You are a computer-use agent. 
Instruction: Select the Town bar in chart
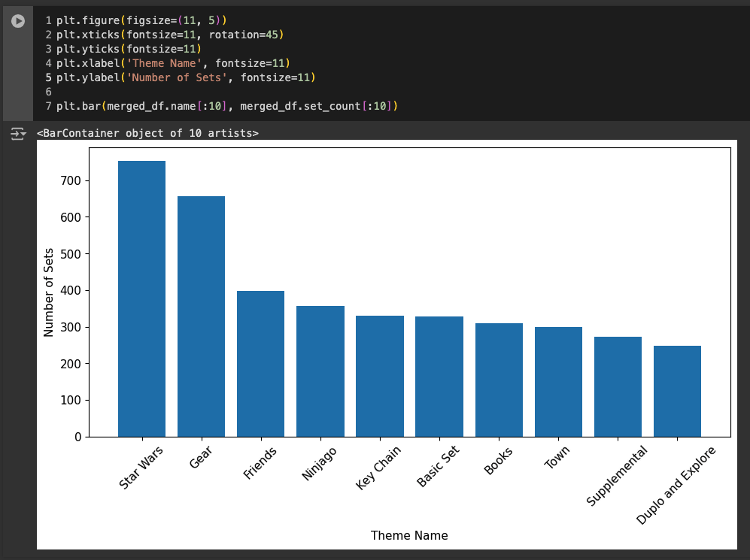(x=558, y=382)
